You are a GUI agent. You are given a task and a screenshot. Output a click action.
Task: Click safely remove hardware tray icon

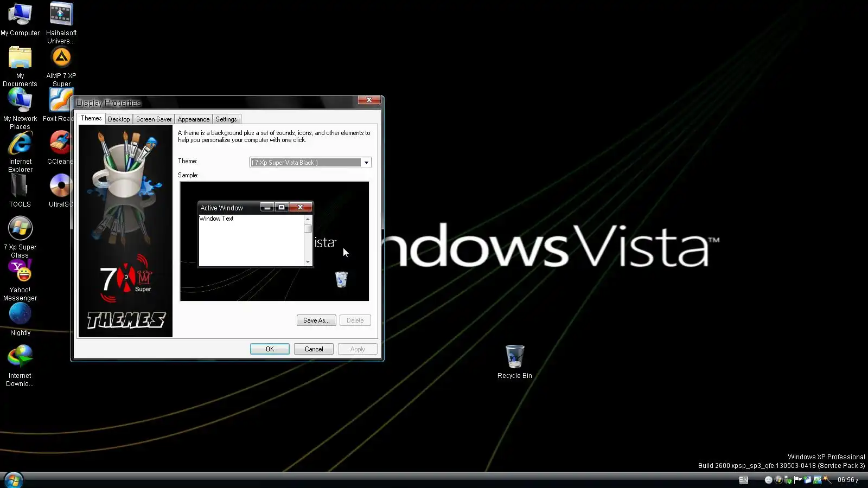tap(788, 480)
